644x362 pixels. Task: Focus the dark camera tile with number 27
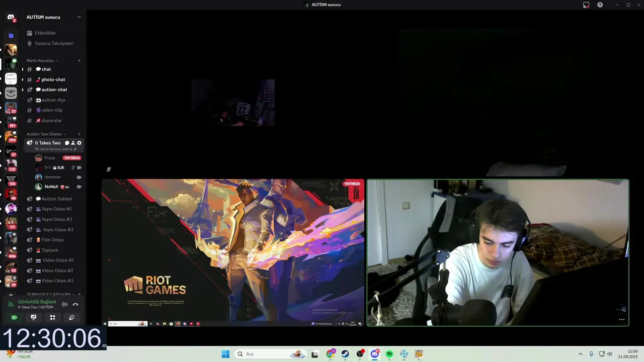coord(232,103)
